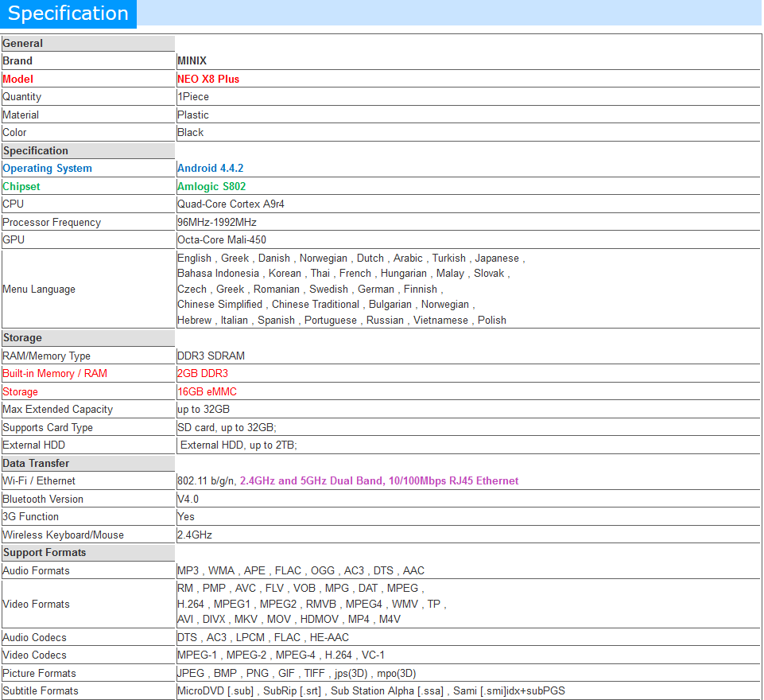Viewport: 764px width, 700px height.
Task: Select the Octa-Core Mali-450 value
Action: point(222,240)
